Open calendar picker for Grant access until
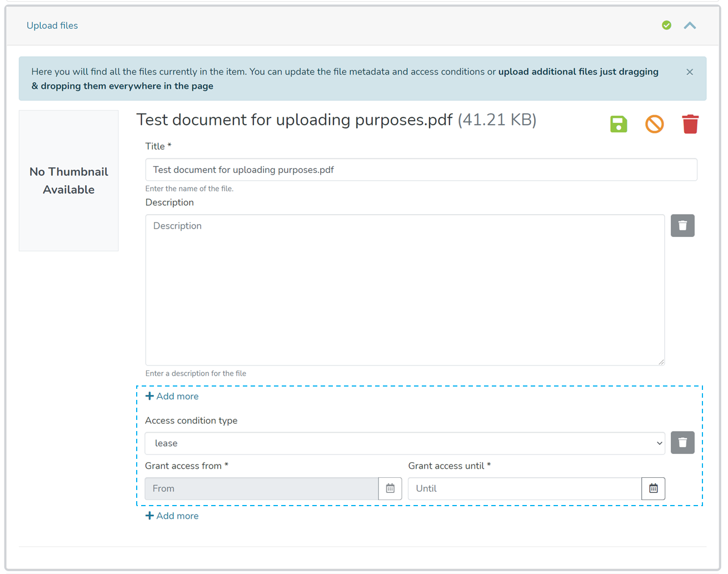728x574 pixels. [x=653, y=488]
